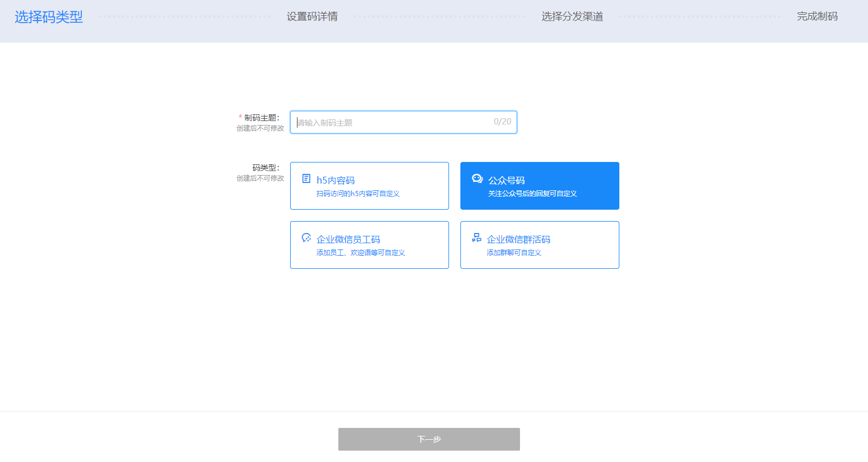Select the h5内容码 code type card
Image resolution: width=868 pixels, height=462 pixels.
tap(370, 186)
